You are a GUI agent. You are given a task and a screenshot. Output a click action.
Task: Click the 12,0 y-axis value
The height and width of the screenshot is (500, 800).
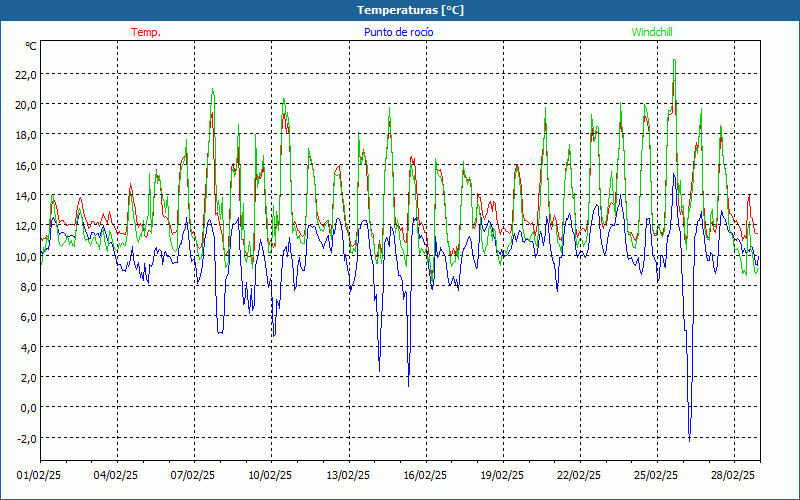coord(26,226)
